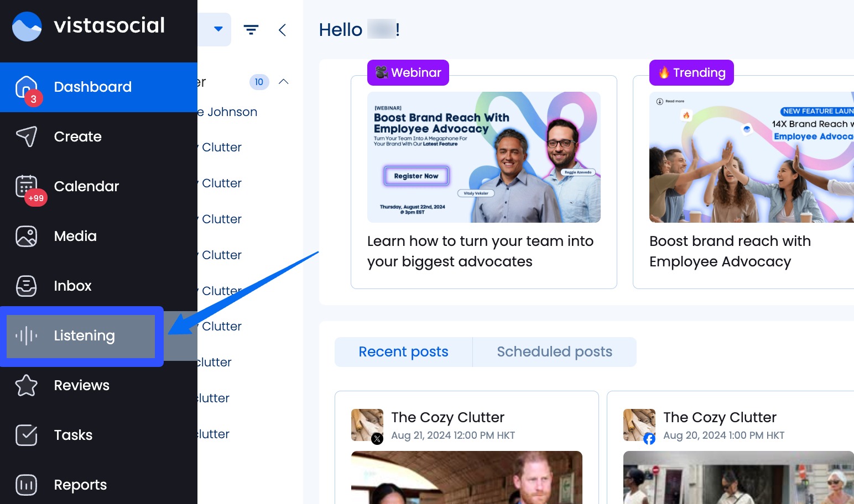The image size is (854, 504).
Task: Open the Listening panel icon
Action: [x=26, y=335]
